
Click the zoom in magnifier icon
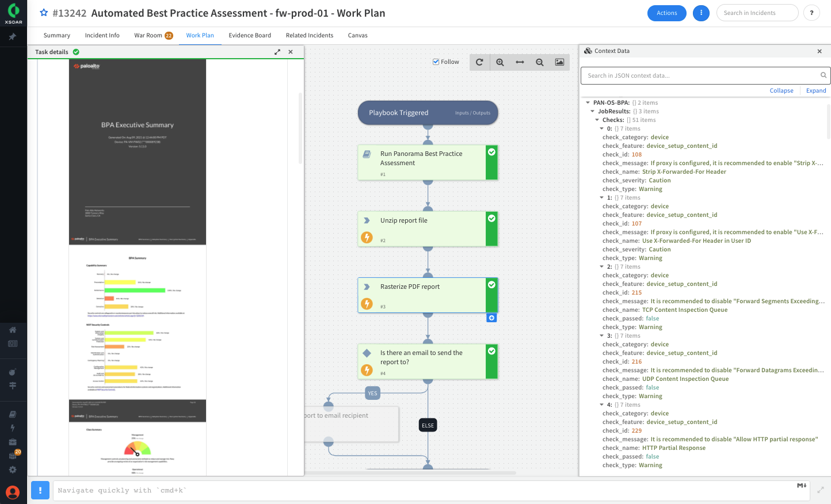(x=500, y=62)
